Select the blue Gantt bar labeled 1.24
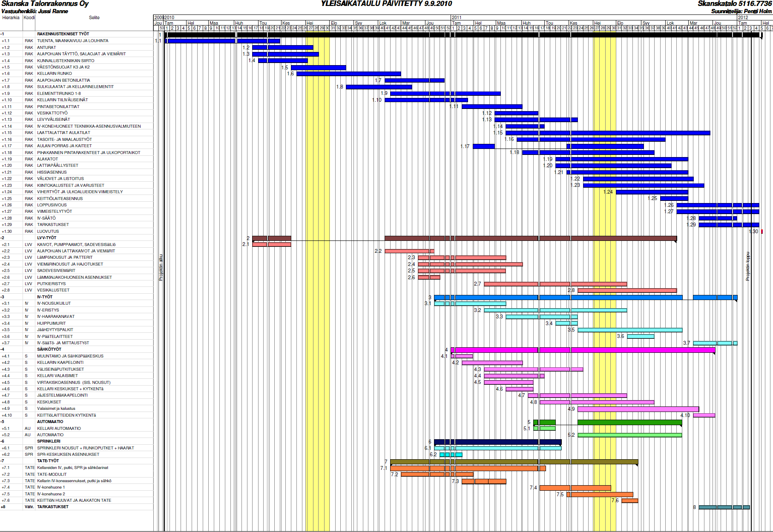 coord(652,192)
